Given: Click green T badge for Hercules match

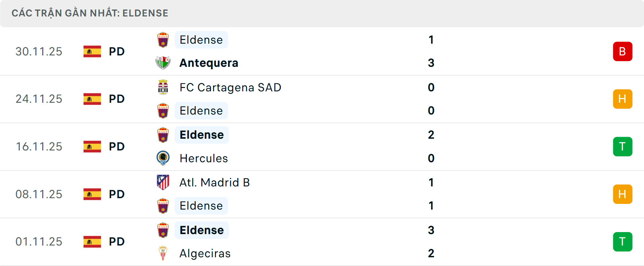Looking at the screenshot, I should (x=623, y=146).
